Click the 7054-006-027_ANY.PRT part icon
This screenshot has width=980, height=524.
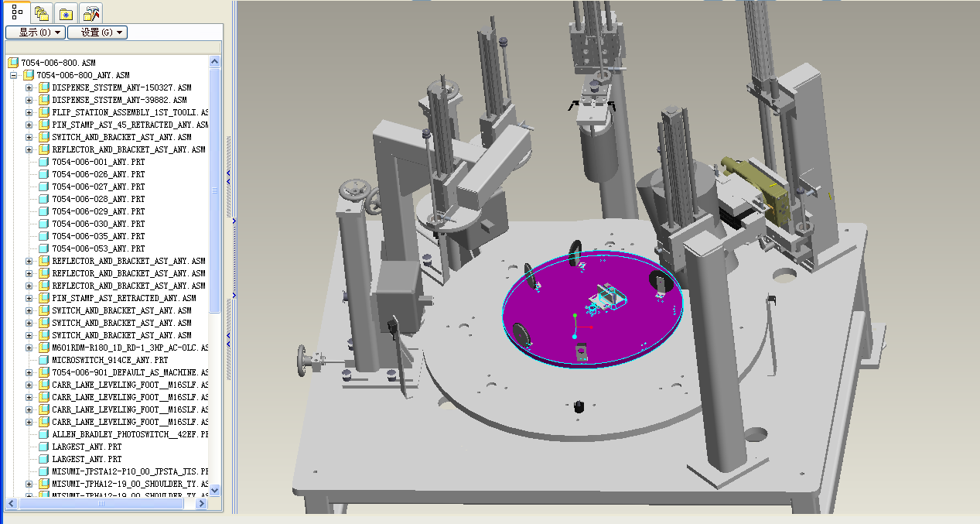pos(44,187)
